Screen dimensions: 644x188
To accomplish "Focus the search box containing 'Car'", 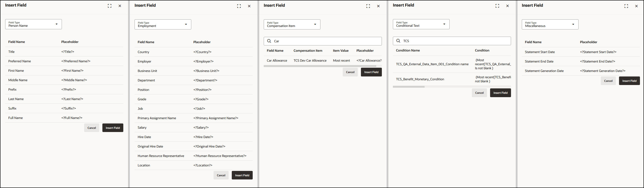I will click(x=323, y=41).
